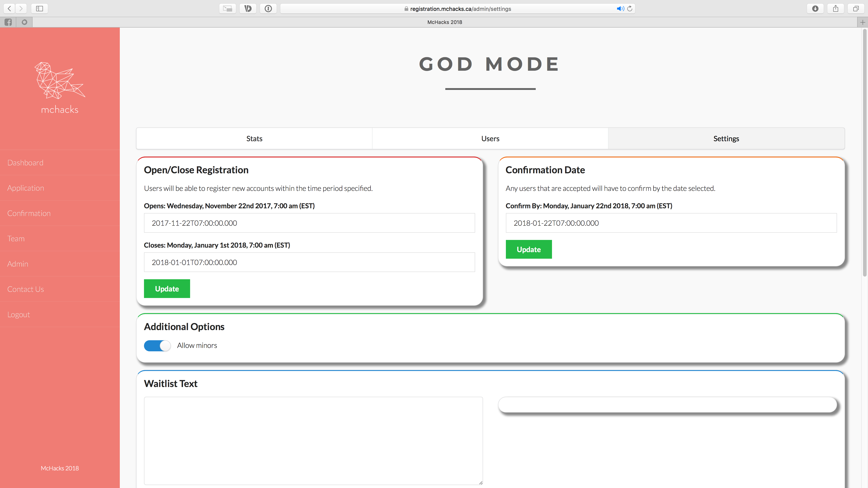This screenshot has height=488, width=868.
Task: Toggle the Allow minors switch
Action: (157, 345)
